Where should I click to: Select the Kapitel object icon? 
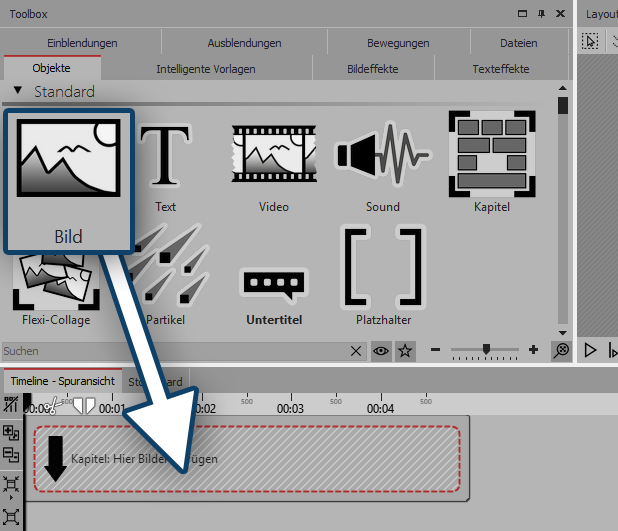click(x=492, y=154)
